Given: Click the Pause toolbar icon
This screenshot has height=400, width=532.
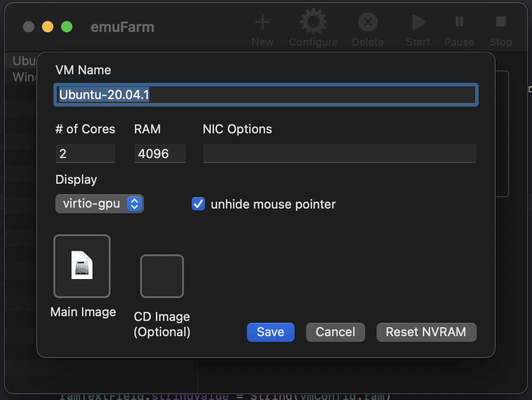Looking at the screenshot, I should 459,22.
